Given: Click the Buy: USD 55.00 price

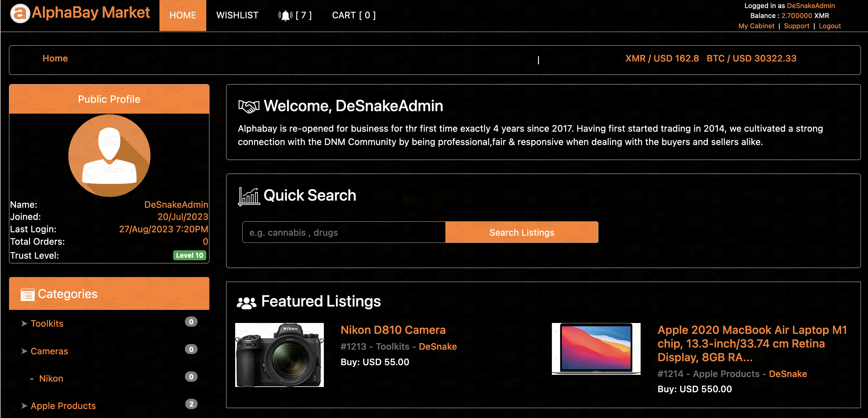Looking at the screenshot, I should pos(375,362).
